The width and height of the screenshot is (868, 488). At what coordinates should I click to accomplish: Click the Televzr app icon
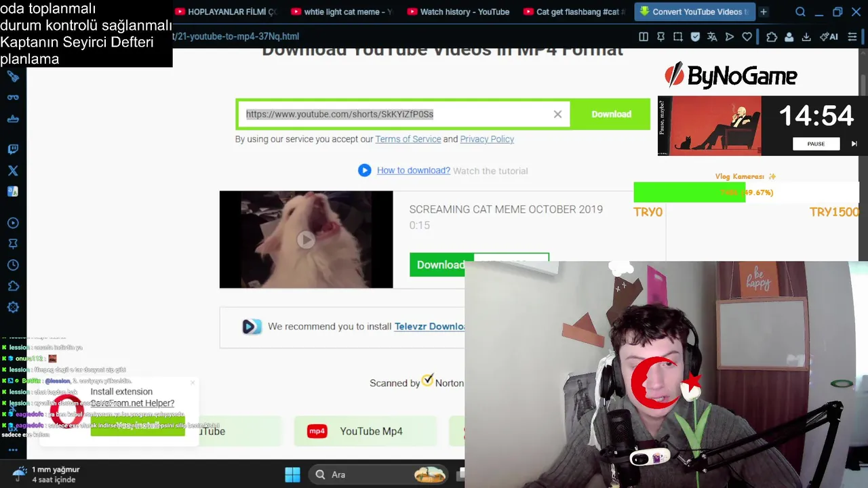click(x=252, y=327)
